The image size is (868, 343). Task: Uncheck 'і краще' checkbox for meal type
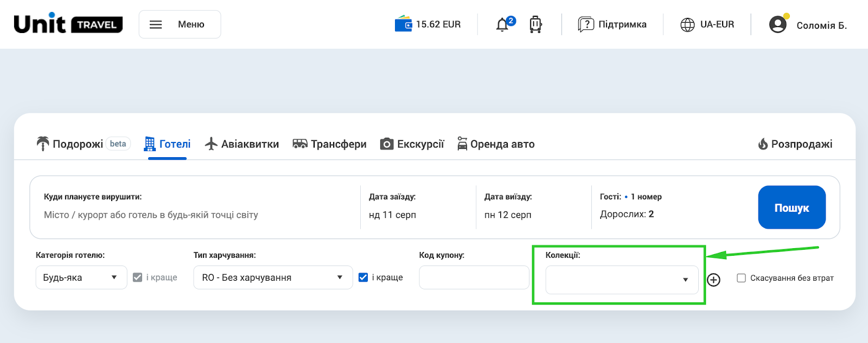363,277
